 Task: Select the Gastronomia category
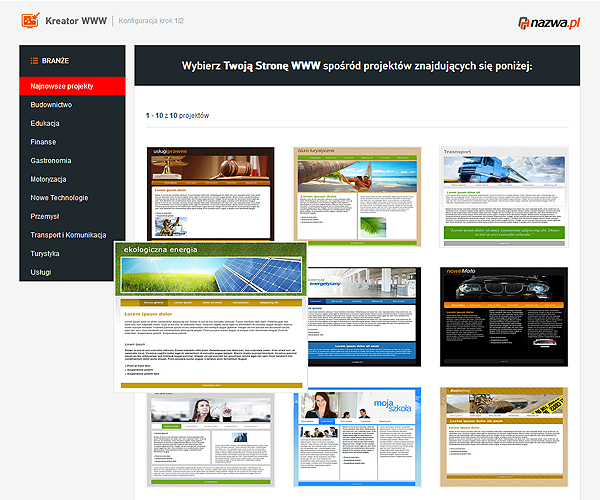click(51, 161)
